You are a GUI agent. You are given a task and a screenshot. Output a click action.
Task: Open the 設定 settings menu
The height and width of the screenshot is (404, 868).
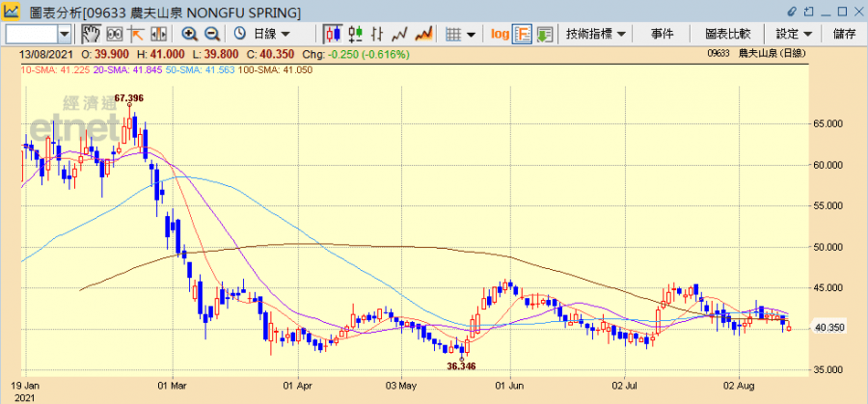pos(794,34)
